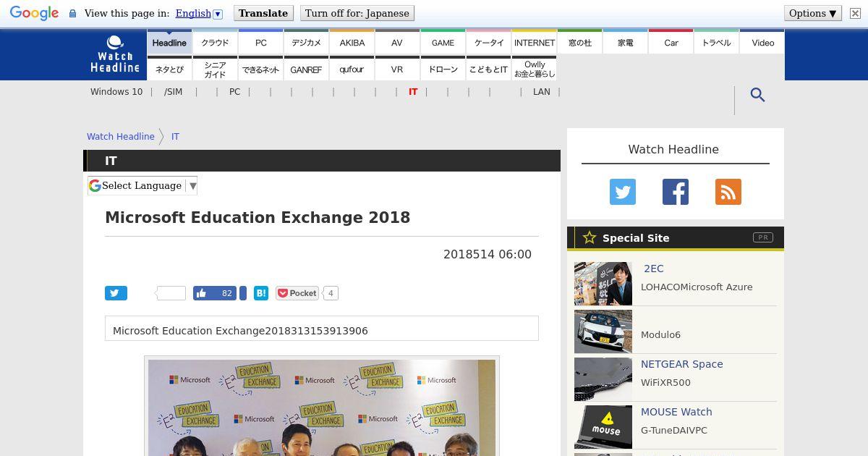Select the クラウド tab
This screenshot has height=456, width=868.
tap(215, 43)
